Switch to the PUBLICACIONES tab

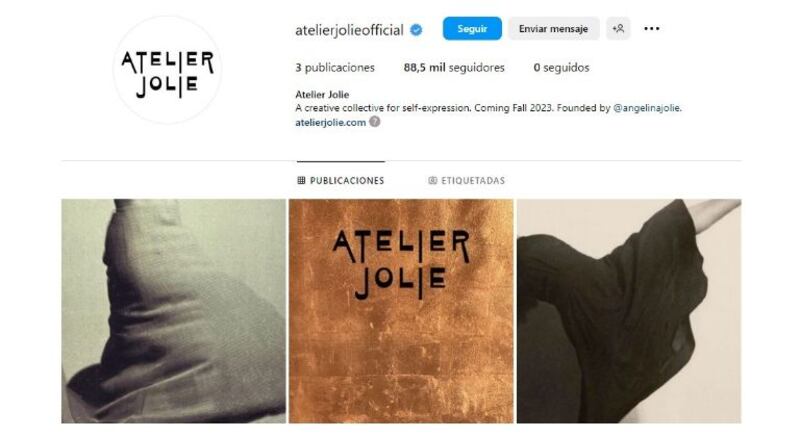(341, 180)
